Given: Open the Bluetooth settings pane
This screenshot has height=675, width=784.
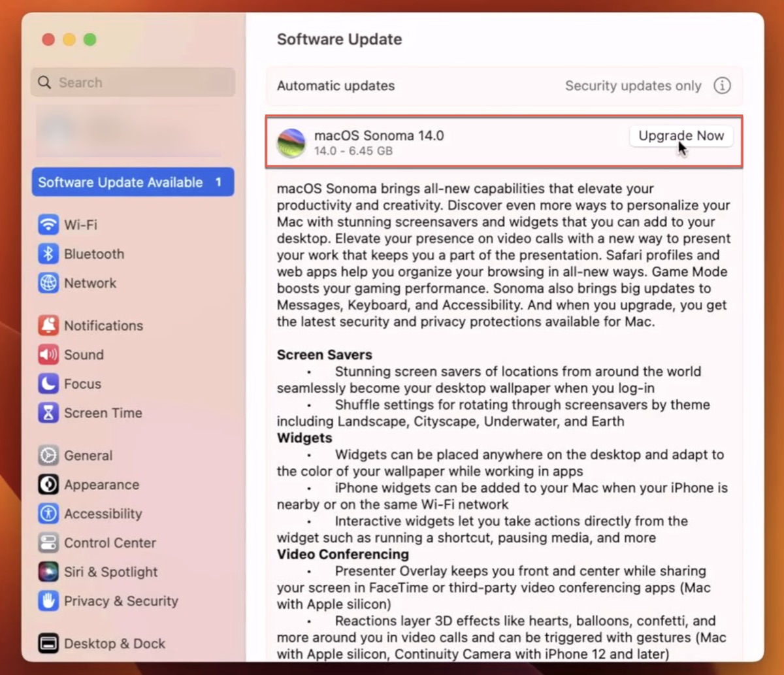Looking at the screenshot, I should pos(133,254).
